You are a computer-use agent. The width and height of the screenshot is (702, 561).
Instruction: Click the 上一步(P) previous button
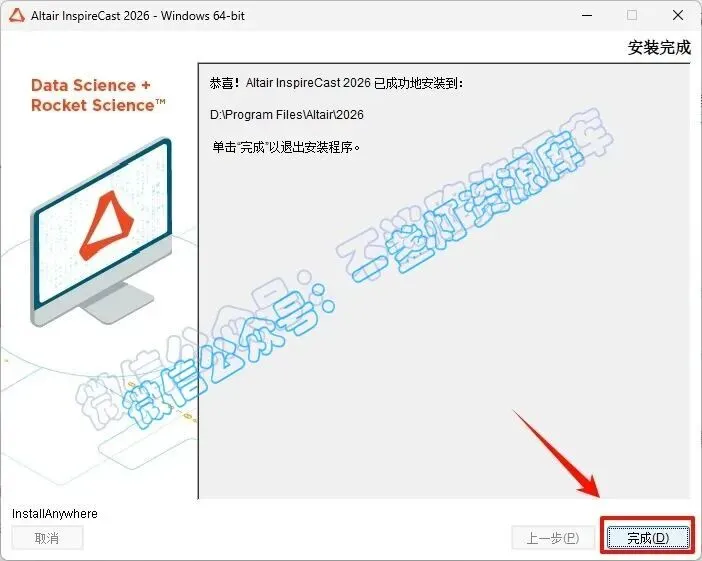(553, 538)
